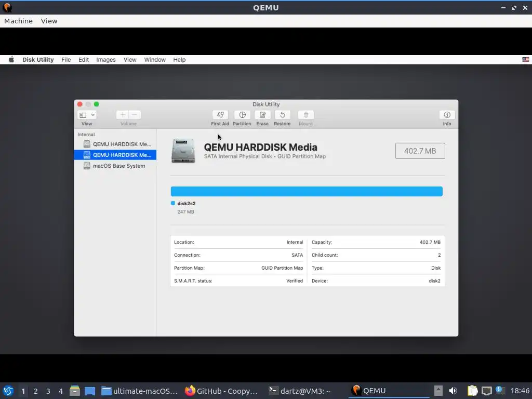
Task: Click the Capacity 402.7 MB value
Action: 430,242
